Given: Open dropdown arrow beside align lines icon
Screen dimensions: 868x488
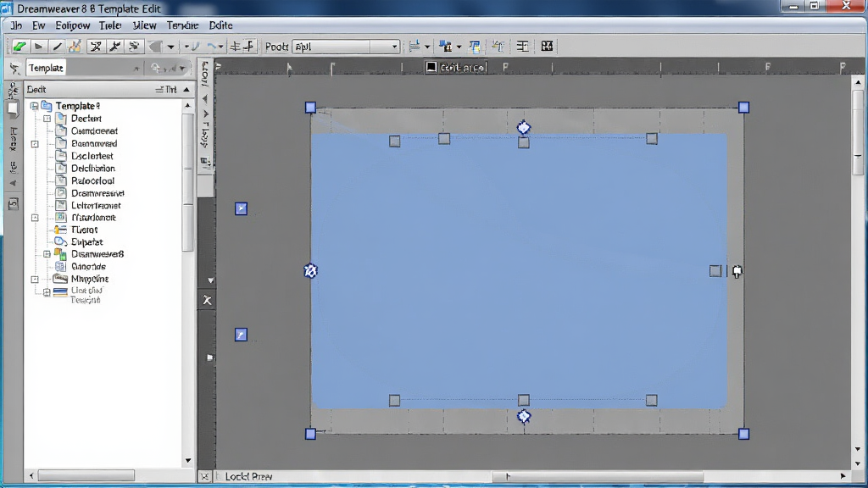Looking at the screenshot, I should (427, 47).
